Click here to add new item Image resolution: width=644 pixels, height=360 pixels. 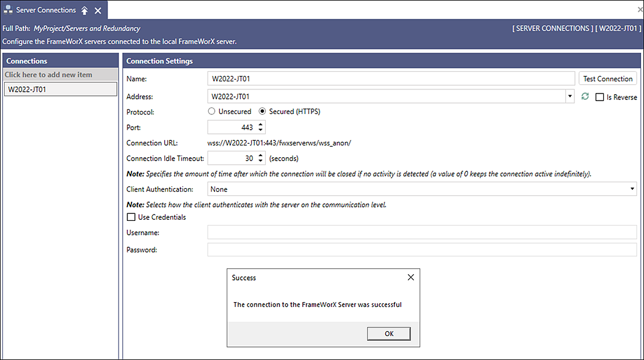(x=60, y=75)
